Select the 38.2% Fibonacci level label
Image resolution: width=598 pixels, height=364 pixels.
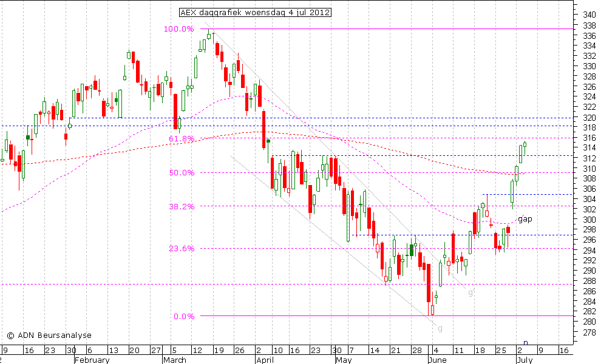pyautogui.click(x=182, y=207)
